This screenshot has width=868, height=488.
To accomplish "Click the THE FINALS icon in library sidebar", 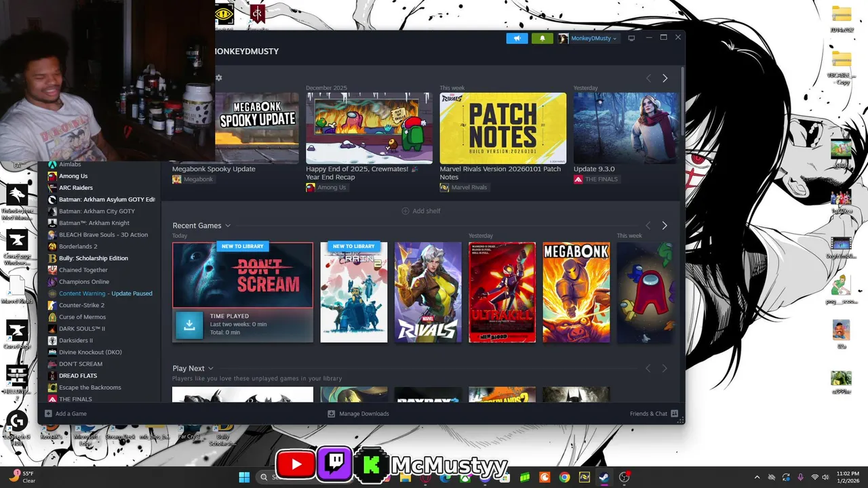I will point(52,399).
